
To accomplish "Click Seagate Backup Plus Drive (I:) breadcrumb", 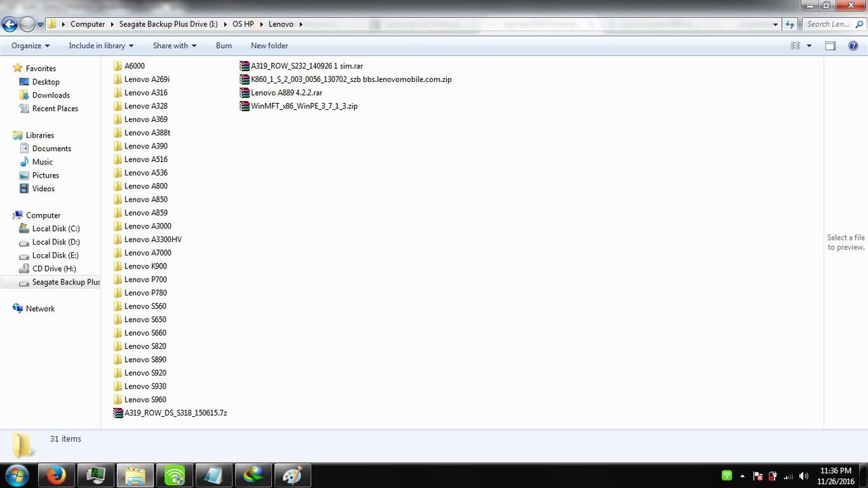I will click(x=168, y=24).
